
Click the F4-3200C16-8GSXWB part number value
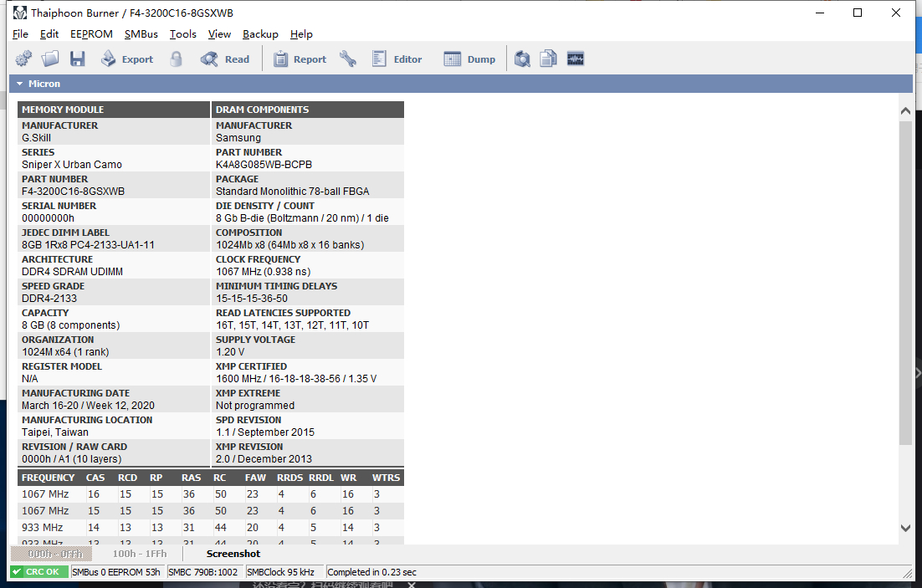74,191
